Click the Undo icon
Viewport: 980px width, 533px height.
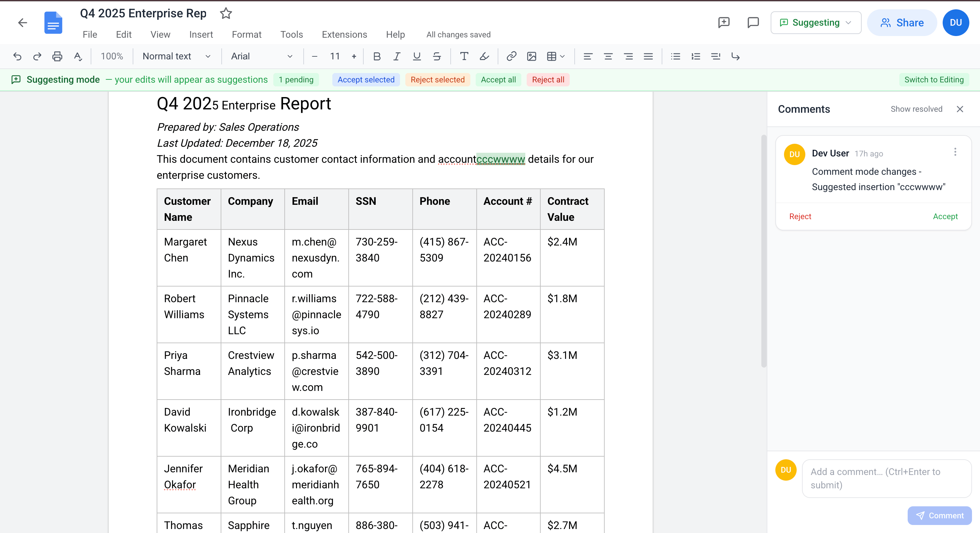pos(17,56)
